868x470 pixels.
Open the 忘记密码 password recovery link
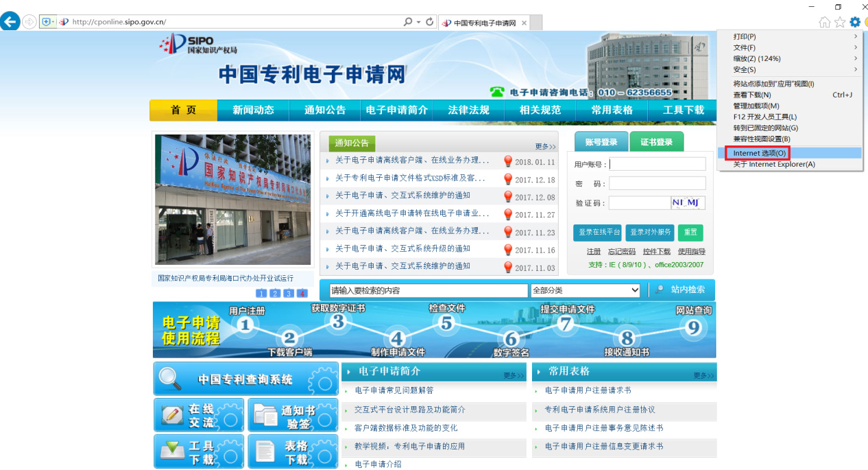(x=621, y=251)
